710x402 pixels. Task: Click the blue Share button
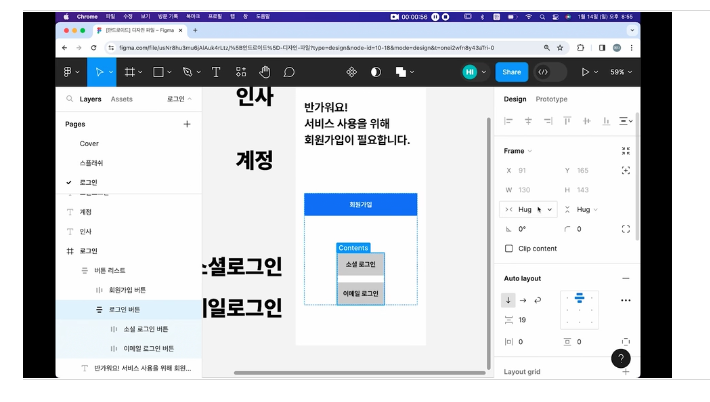pos(512,72)
